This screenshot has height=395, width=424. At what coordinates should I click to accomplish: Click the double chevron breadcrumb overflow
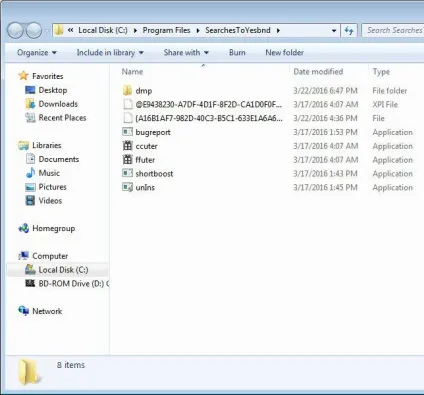point(71,30)
